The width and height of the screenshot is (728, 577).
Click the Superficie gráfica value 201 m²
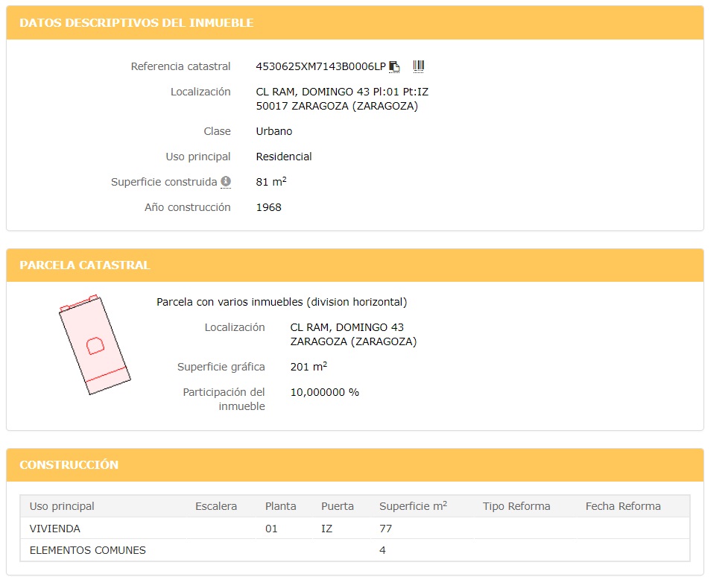[308, 367]
